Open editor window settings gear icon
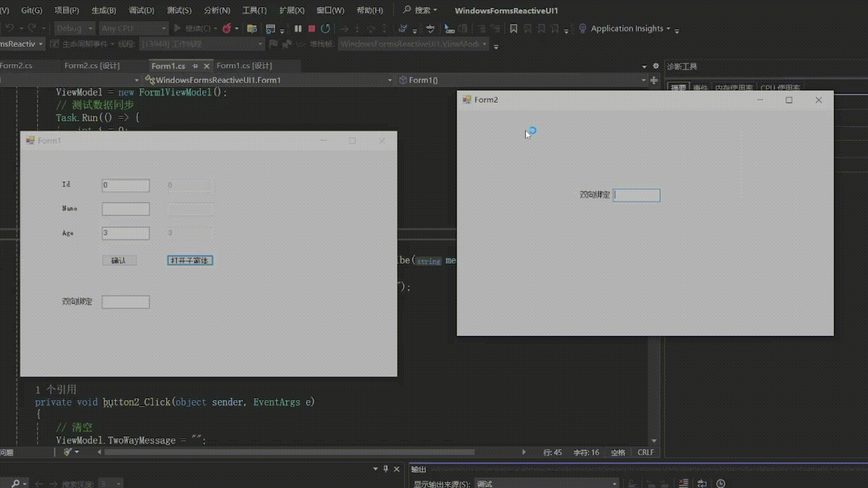 point(656,66)
